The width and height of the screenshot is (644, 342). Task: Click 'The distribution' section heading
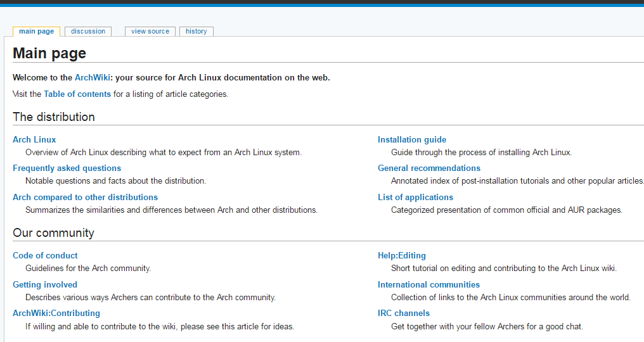(x=54, y=117)
